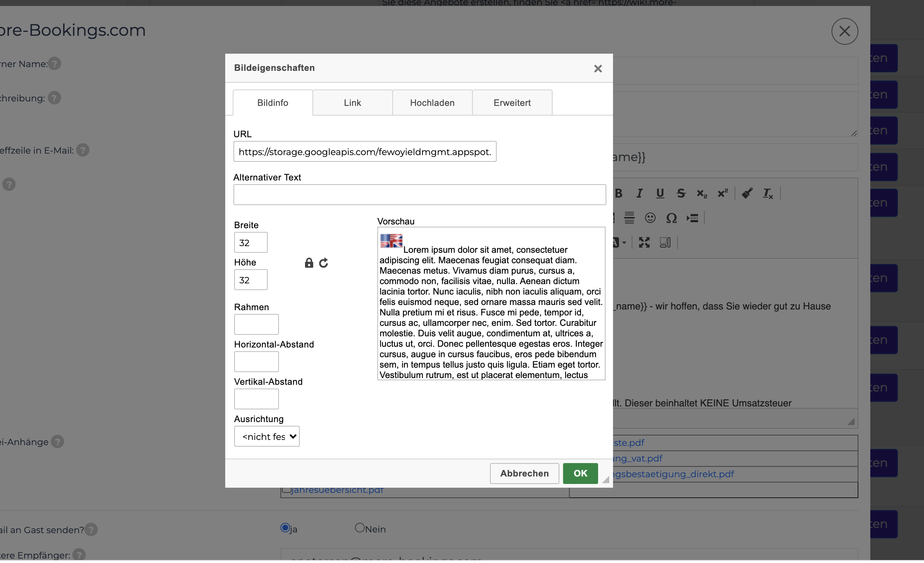
Task: Toggle the aspect ratio lock icon
Action: coord(309,263)
